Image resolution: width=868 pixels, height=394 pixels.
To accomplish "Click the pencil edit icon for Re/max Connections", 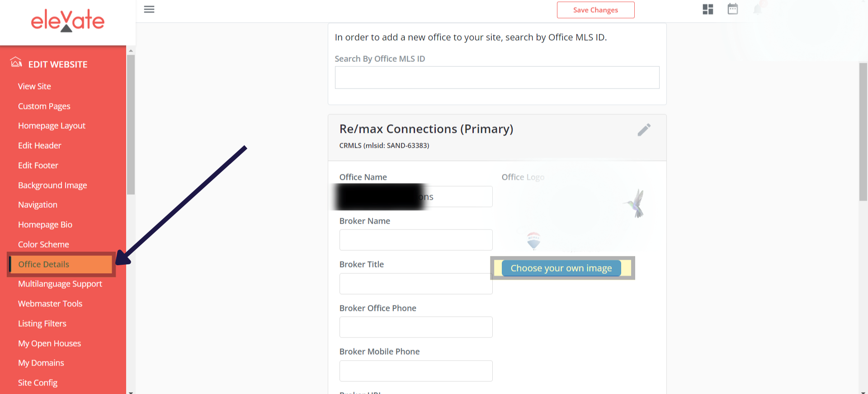I will [x=644, y=130].
